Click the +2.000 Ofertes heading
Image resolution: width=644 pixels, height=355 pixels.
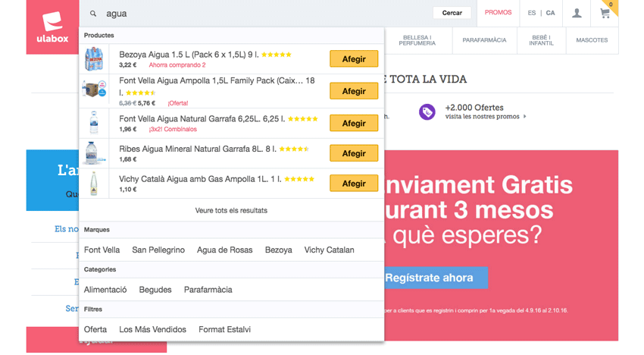[x=474, y=108]
